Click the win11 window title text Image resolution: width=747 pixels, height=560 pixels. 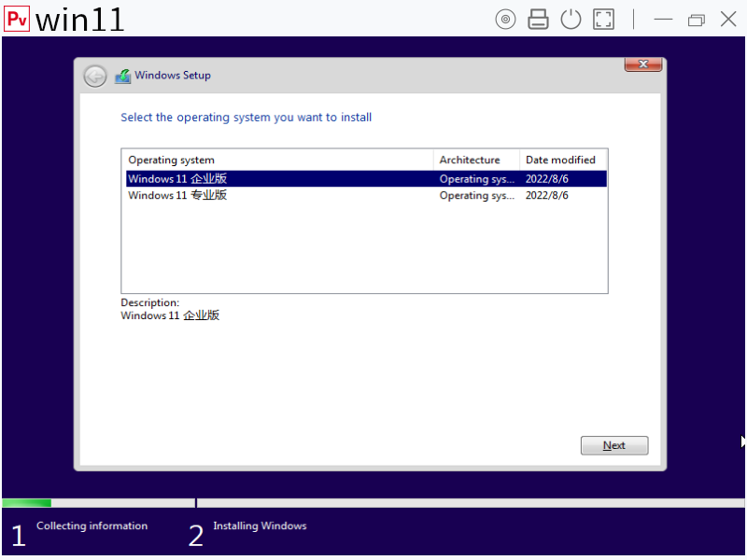point(79,20)
